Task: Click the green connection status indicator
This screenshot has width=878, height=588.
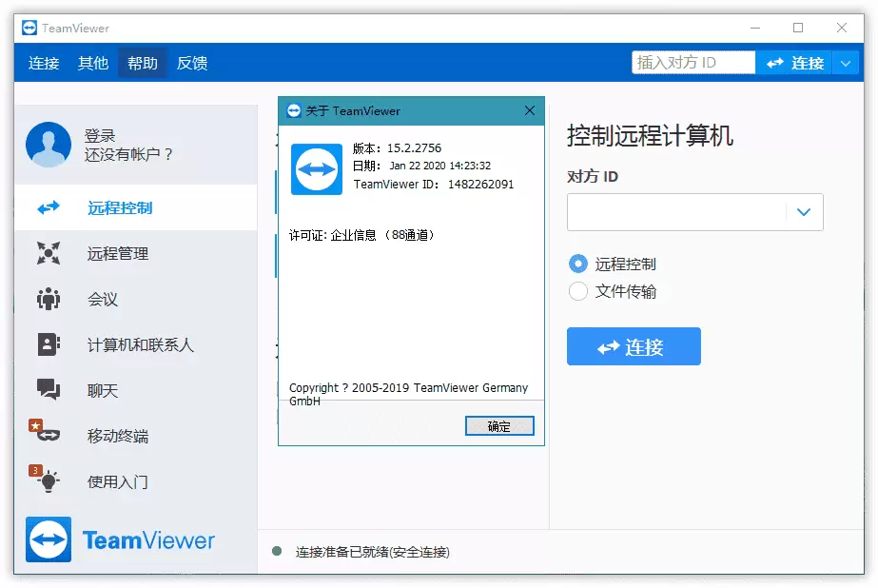Action: click(276, 551)
